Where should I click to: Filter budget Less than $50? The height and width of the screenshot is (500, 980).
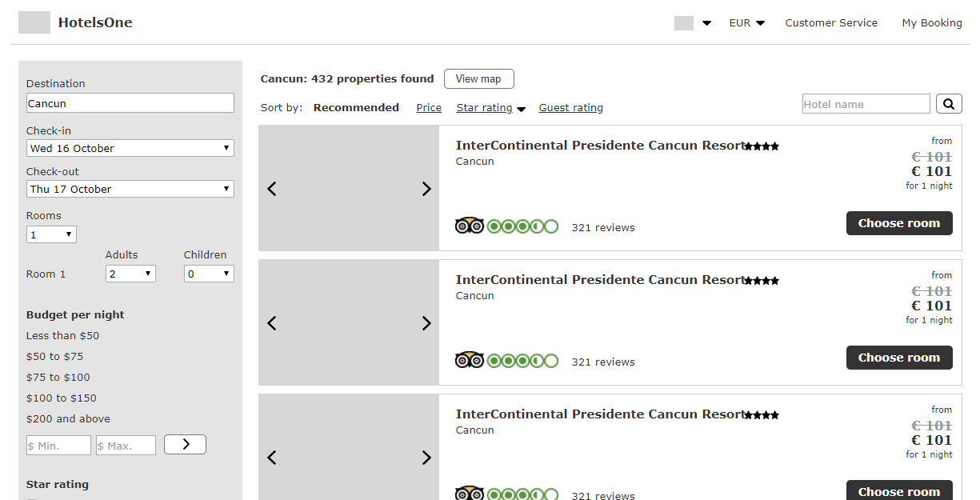click(x=63, y=336)
